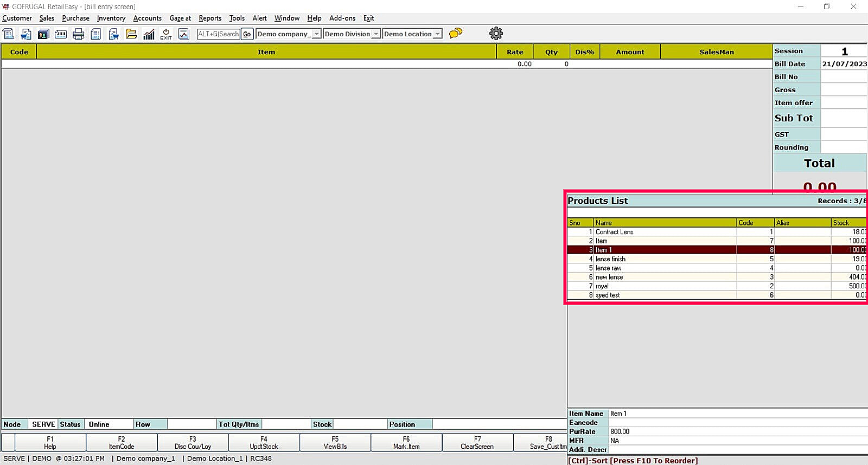Open the bar chart toolbar icon

(149, 34)
